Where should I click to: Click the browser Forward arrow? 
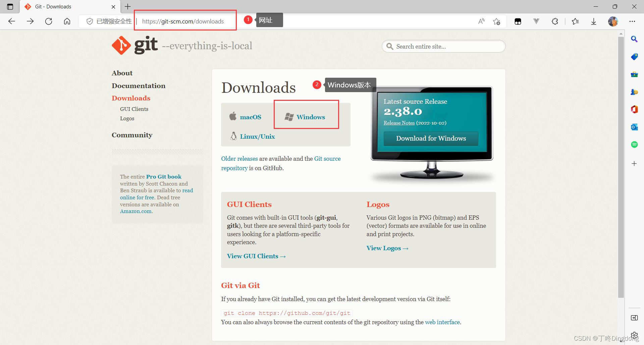point(30,21)
